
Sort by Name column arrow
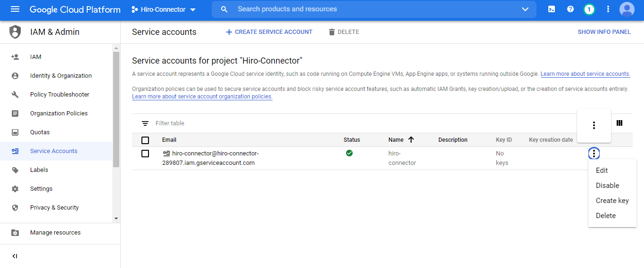(411, 140)
